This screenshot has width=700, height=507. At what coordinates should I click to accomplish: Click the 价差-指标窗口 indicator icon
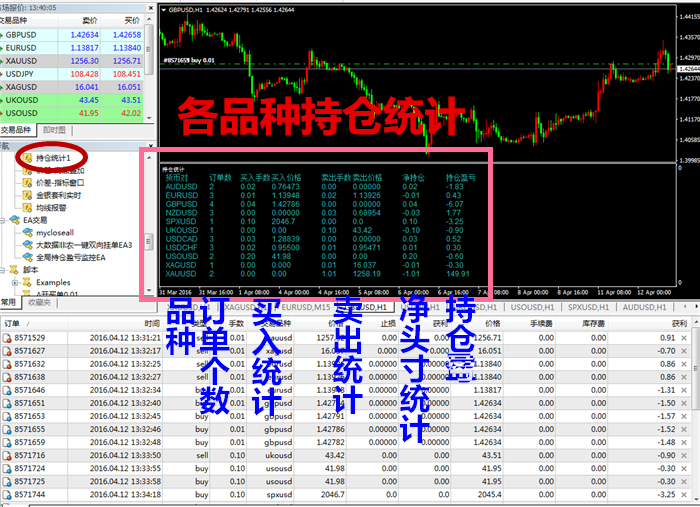click(x=28, y=183)
